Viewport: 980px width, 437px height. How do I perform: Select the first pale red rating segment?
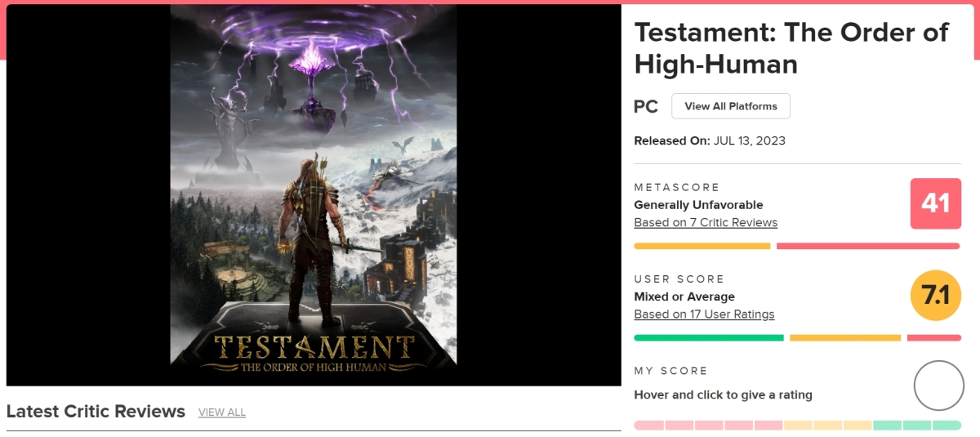(648, 426)
